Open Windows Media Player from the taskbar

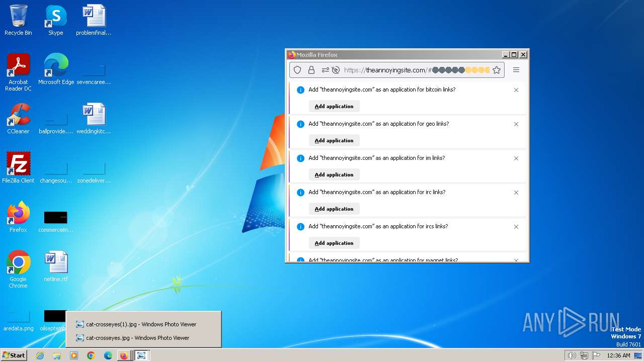pos(74,355)
